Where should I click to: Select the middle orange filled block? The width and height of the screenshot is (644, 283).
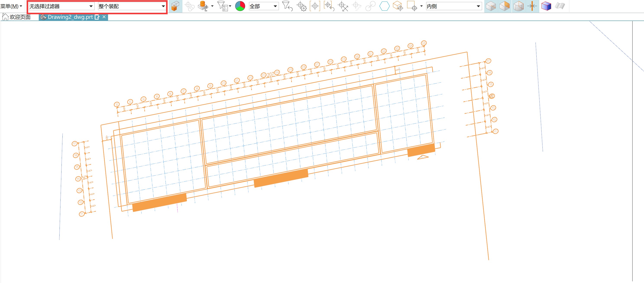tap(281, 178)
